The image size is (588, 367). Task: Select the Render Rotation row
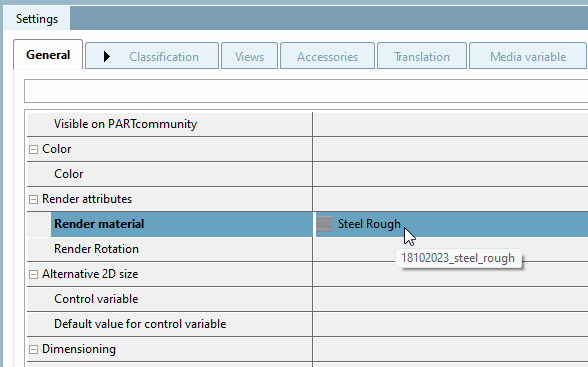point(170,249)
